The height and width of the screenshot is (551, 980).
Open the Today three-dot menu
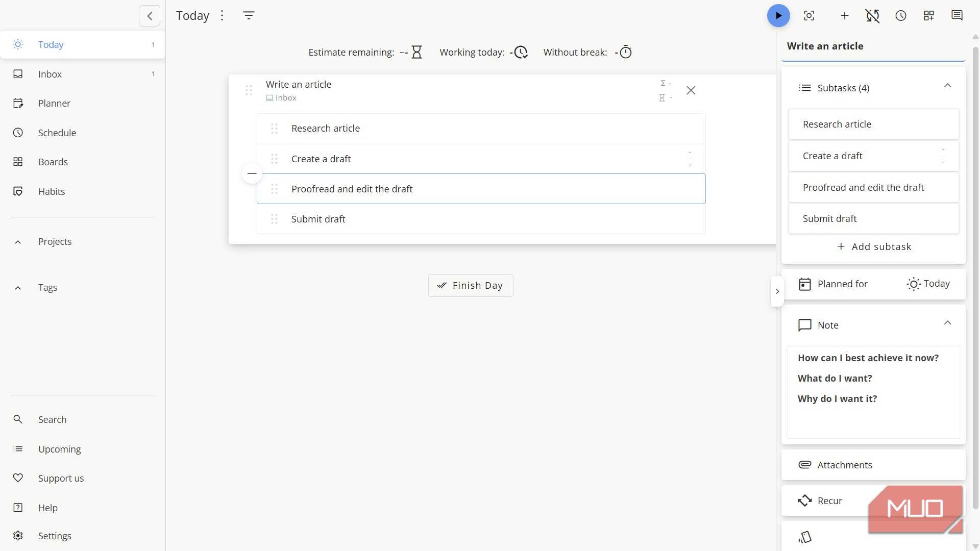tap(222, 15)
